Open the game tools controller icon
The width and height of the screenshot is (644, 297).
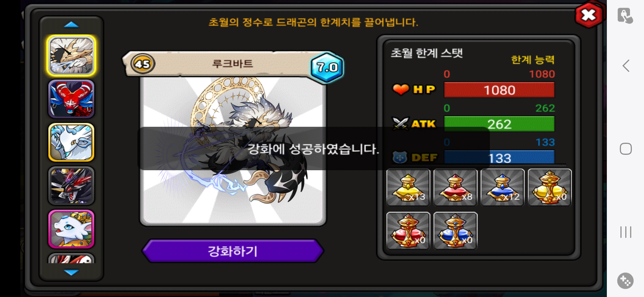point(625,281)
